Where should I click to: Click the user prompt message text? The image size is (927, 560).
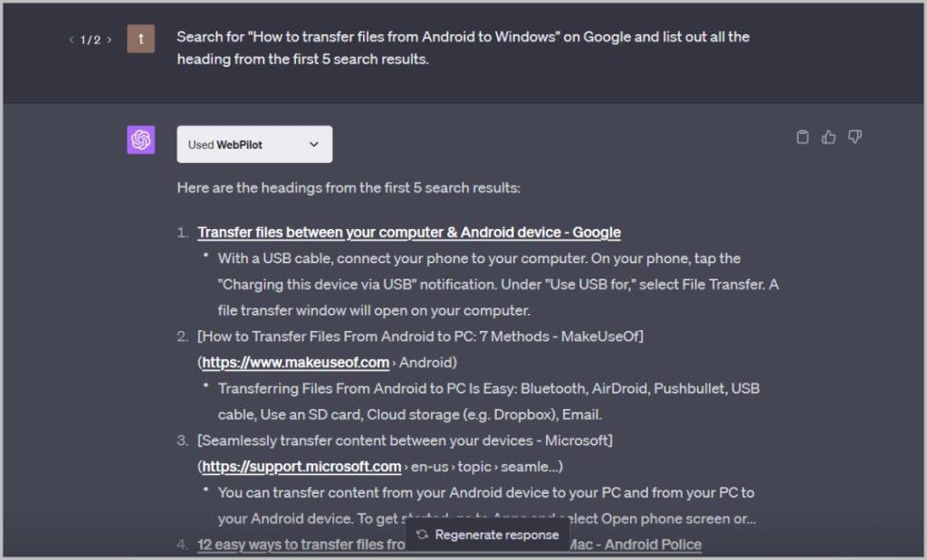(463, 48)
